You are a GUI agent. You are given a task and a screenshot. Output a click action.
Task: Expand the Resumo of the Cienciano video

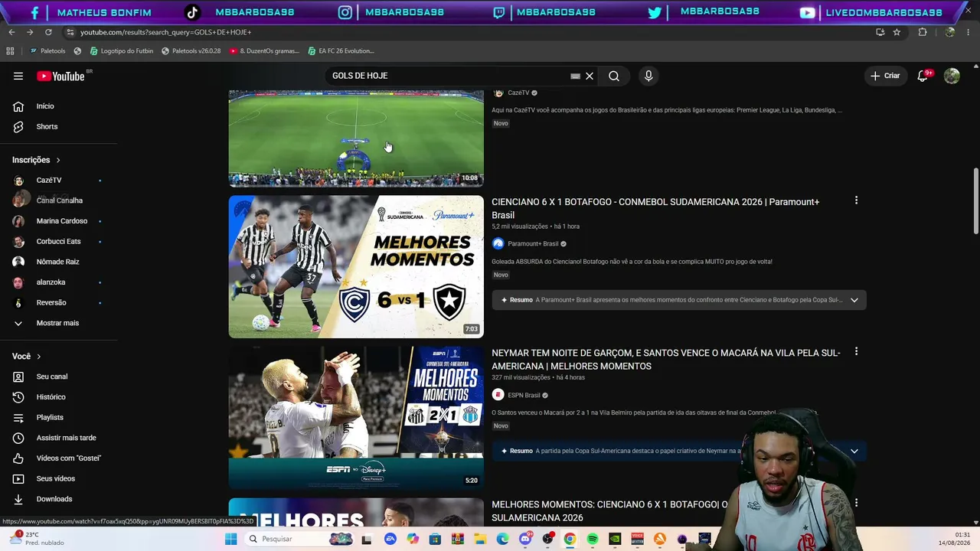pyautogui.click(x=679, y=300)
